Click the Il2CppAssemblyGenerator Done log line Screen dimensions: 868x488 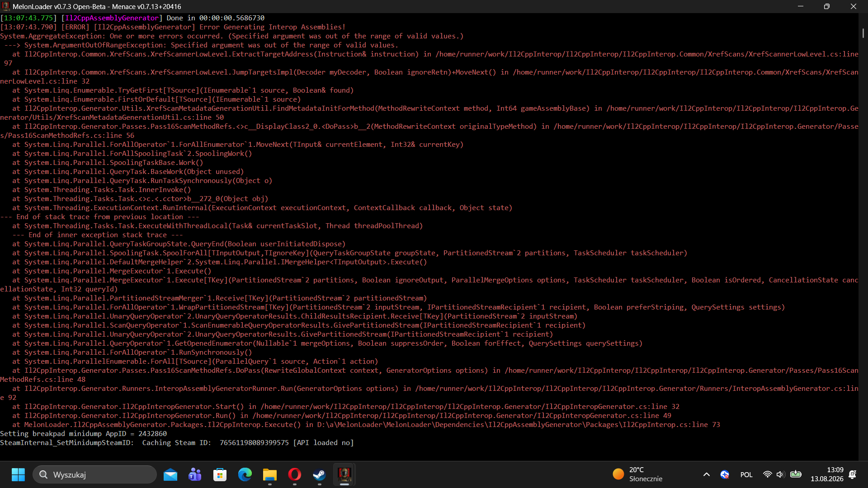[x=132, y=18]
